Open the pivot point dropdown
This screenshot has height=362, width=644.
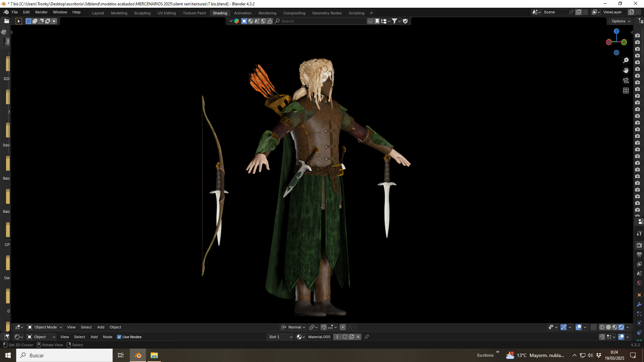point(313,327)
